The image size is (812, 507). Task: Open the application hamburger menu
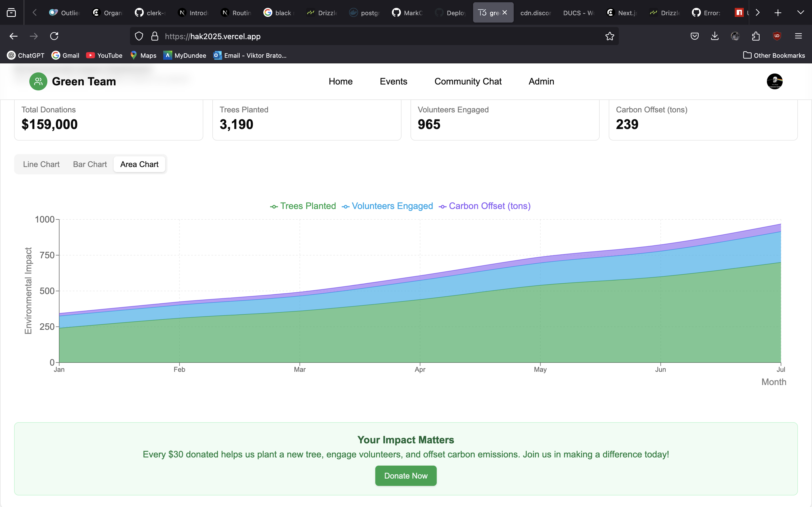click(798, 36)
